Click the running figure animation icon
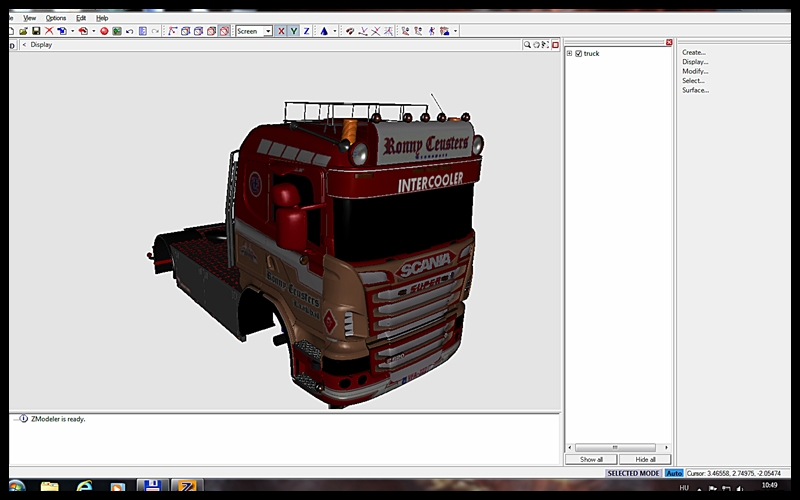The width and height of the screenshot is (800, 500). point(432,31)
